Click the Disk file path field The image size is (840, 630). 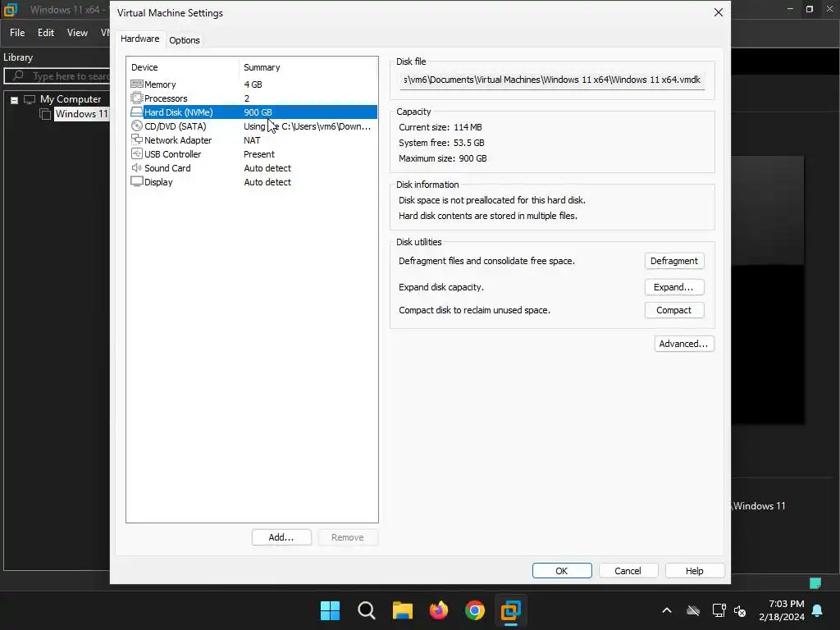pos(552,80)
